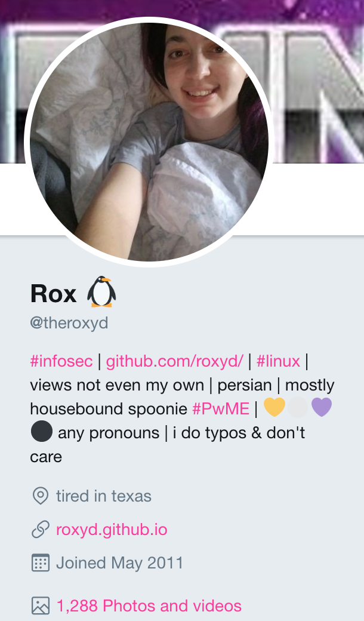The height and width of the screenshot is (621, 364).
Task: Visit the roxyd.github.io website link
Action: coord(112,530)
